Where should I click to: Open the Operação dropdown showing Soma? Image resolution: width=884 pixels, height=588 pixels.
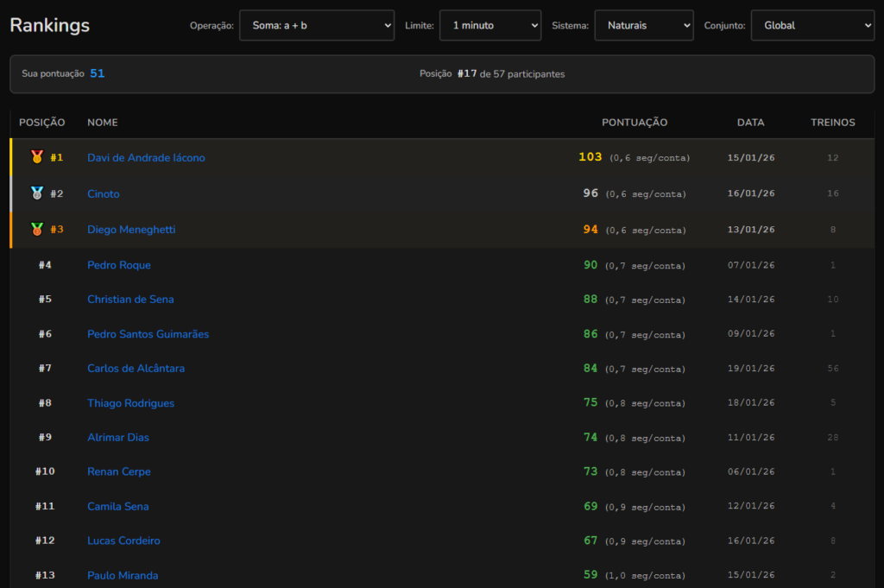[x=316, y=26]
